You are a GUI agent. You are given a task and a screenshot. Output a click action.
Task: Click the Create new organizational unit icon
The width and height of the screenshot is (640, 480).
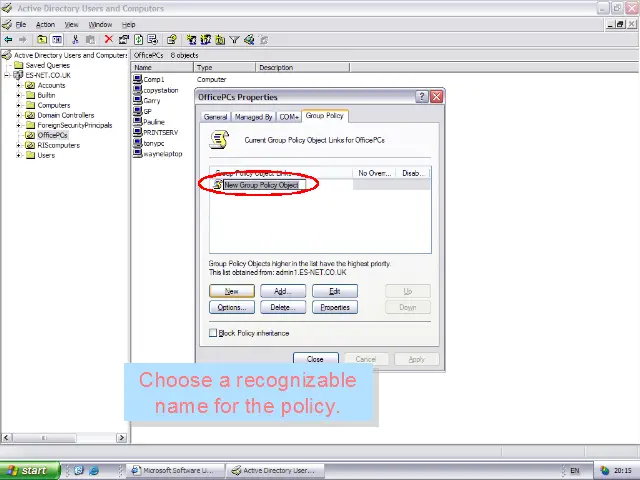coord(220,40)
